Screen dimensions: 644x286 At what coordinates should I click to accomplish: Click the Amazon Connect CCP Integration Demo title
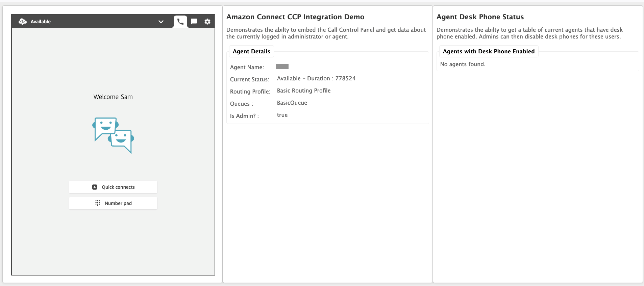[x=295, y=17]
